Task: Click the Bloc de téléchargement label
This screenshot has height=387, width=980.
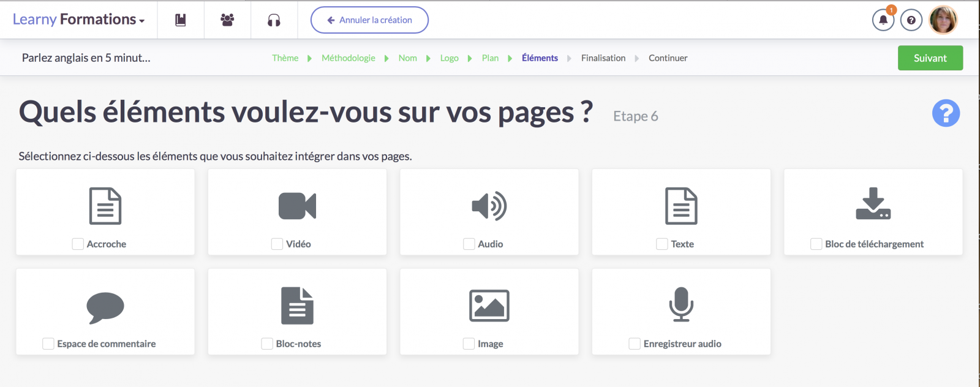Action: [874, 244]
